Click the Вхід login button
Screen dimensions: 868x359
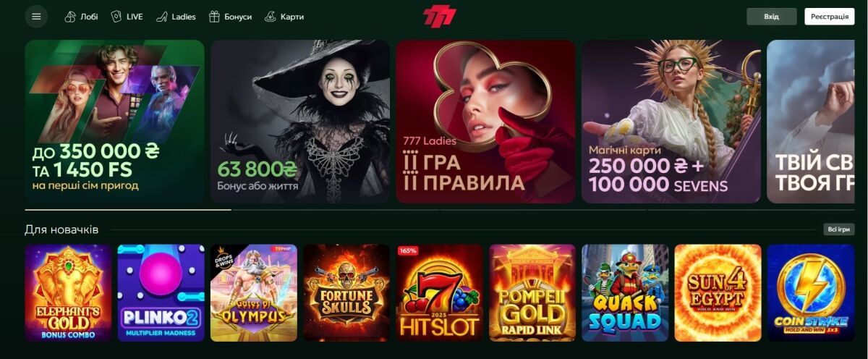[x=772, y=17]
